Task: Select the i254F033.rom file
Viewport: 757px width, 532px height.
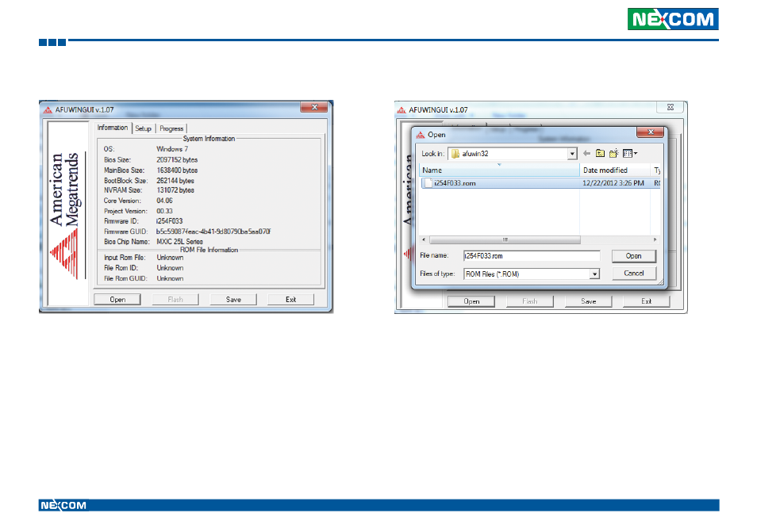Action: coord(540,183)
